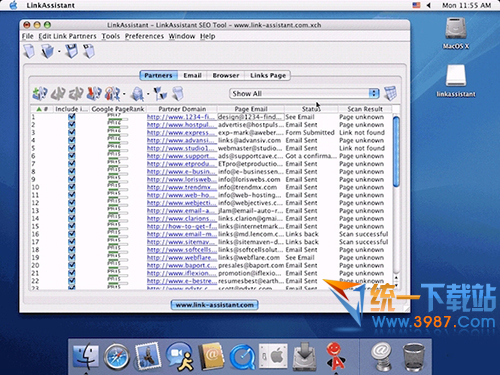
Task: Click the www.link-assistant.com button
Action: pos(214,305)
